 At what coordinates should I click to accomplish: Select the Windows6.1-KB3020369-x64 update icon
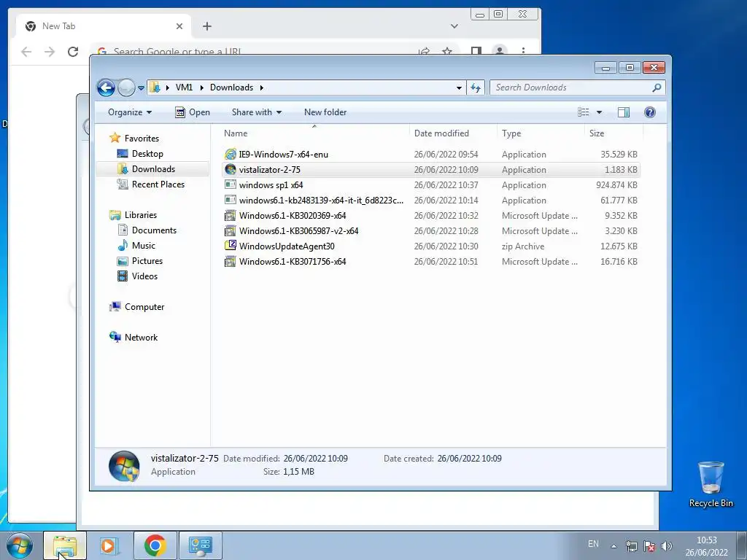pos(231,216)
